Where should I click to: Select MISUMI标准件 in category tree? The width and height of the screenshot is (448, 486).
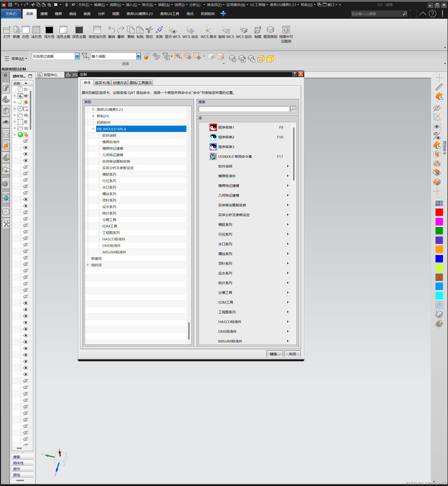tap(114, 252)
